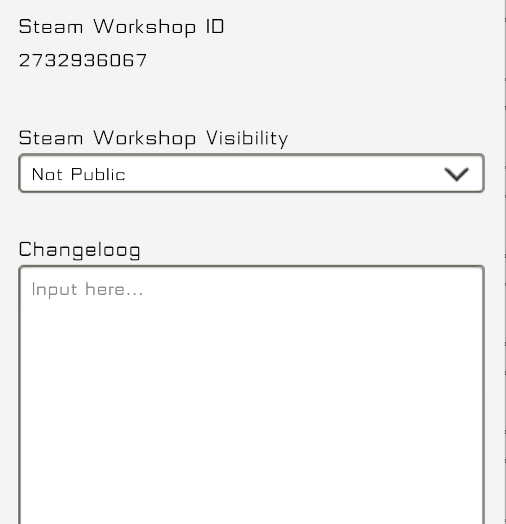The height and width of the screenshot is (524, 506).
Task: Place cursor in empty changelog body area
Action: coord(251,401)
